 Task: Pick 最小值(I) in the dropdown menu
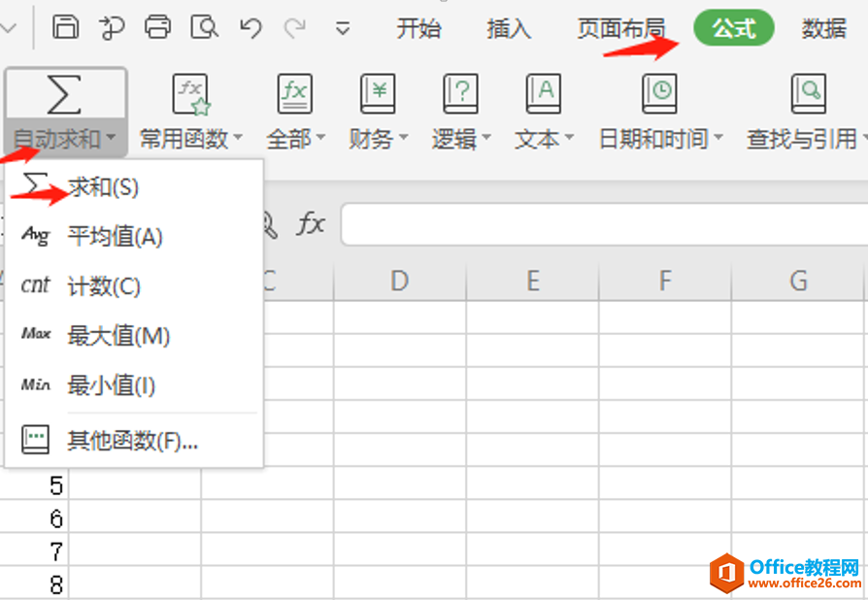(x=134, y=385)
